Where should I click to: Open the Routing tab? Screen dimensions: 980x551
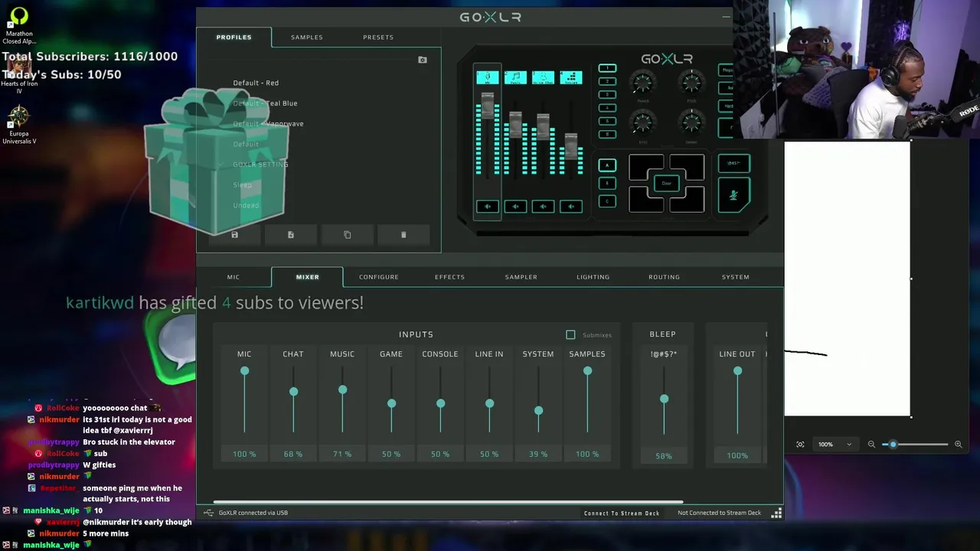(x=665, y=277)
